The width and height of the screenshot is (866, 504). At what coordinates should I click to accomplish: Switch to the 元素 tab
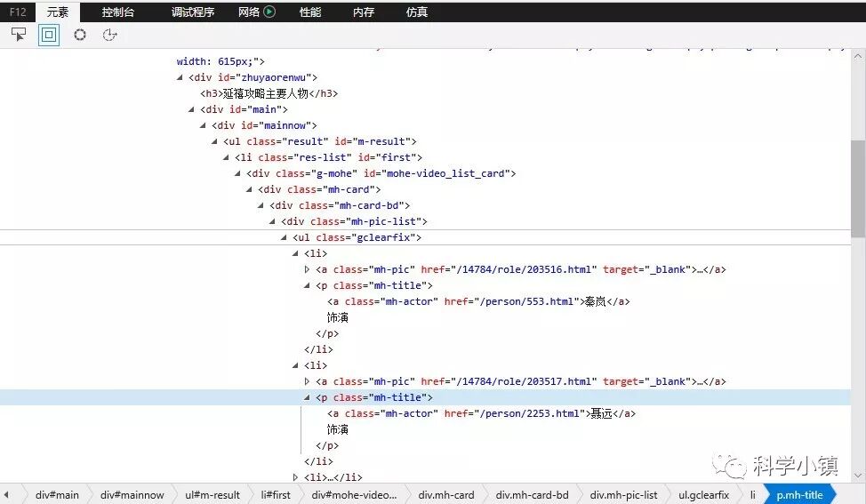pyautogui.click(x=58, y=12)
